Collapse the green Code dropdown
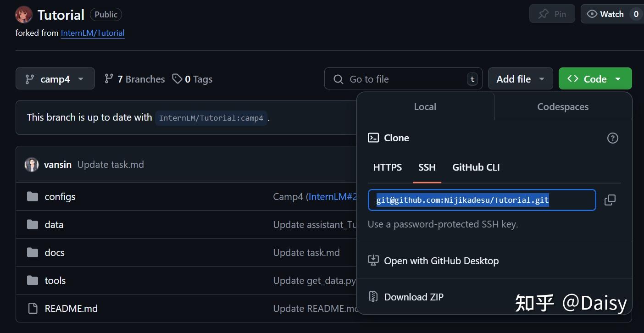Screen dimensions: 644x333 (x=595, y=79)
